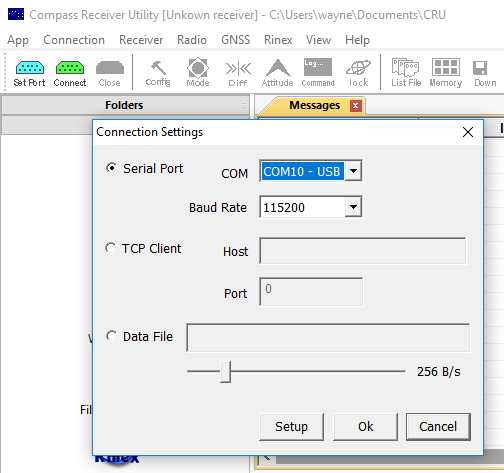The height and width of the screenshot is (473, 504).
Task: Open the Config hammer tool
Action: [x=158, y=73]
